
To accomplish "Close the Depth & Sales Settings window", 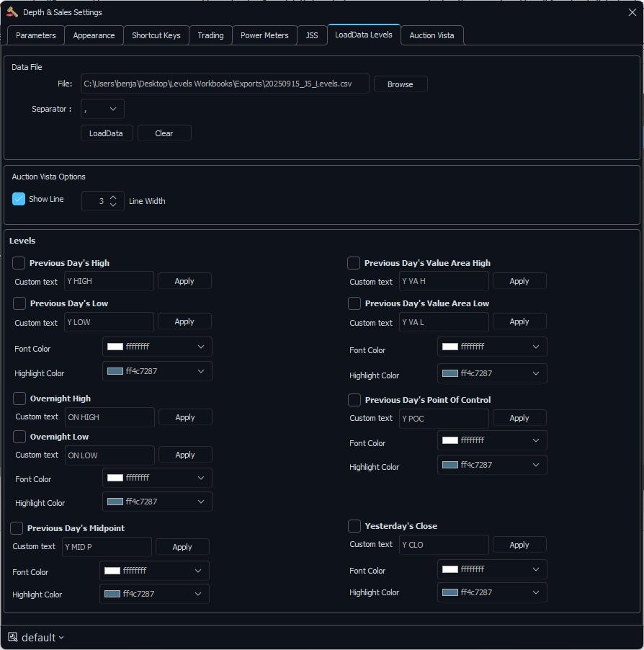I will coord(632,12).
